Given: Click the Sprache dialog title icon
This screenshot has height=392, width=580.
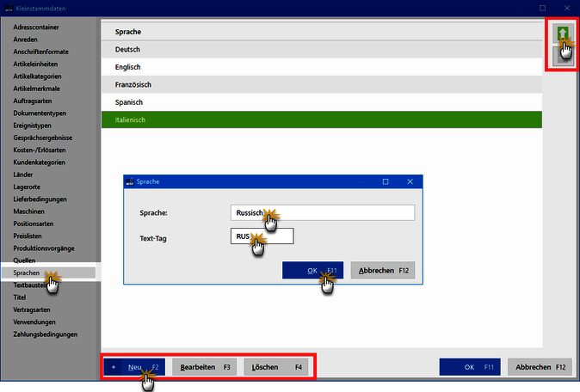Looking at the screenshot, I should pyautogui.click(x=129, y=181).
